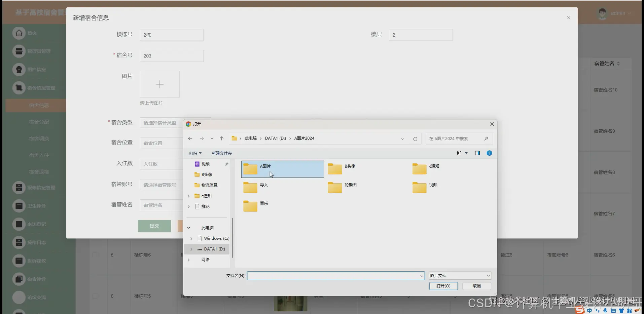
Task: Open the 宿舍类型 select box
Action: point(162,123)
